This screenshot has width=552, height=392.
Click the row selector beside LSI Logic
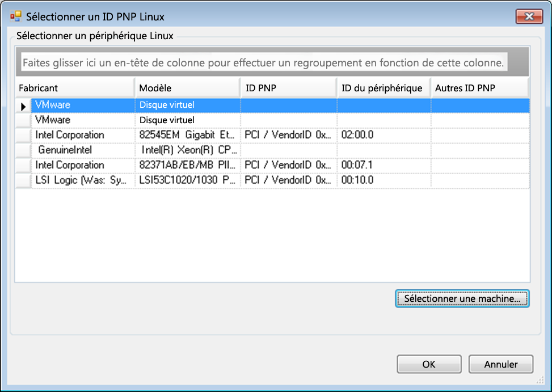23,180
